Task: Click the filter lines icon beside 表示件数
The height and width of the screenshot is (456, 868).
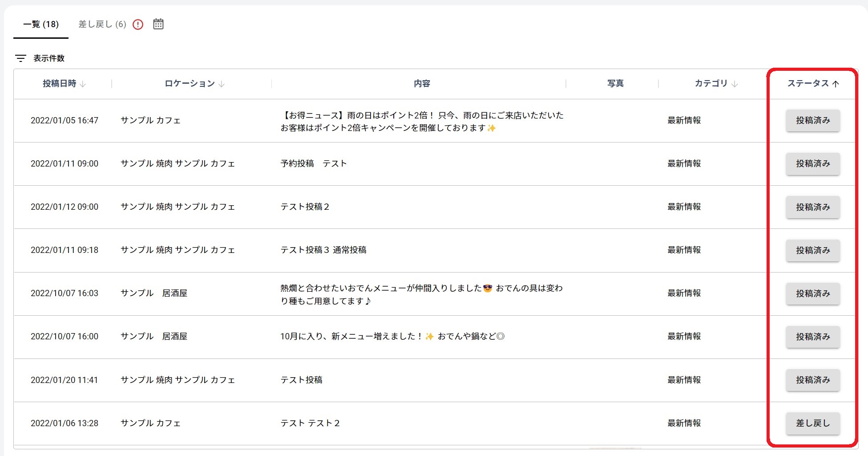Action: [x=20, y=58]
